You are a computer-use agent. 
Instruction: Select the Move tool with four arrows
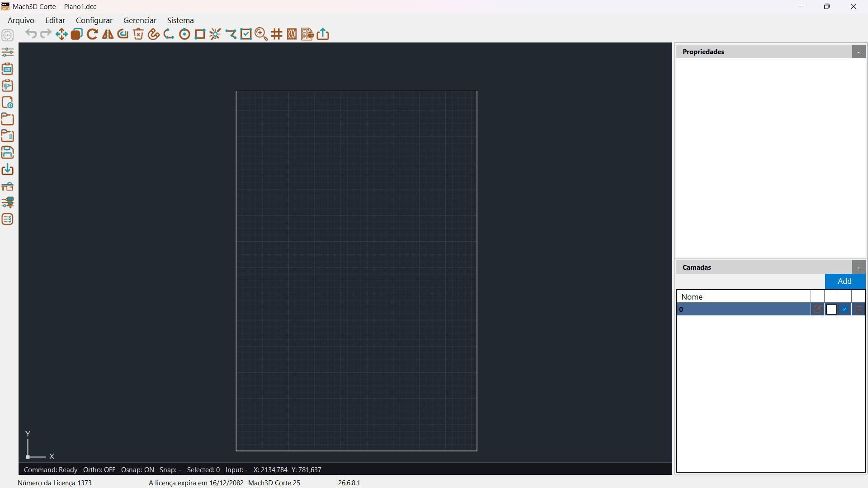pyautogui.click(x=61, y=34)
